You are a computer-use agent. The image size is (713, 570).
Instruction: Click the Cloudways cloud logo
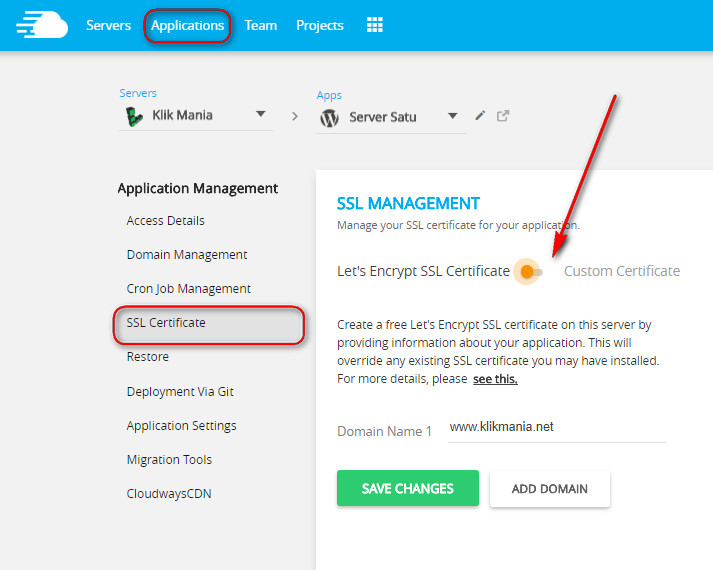[x=42, y=25]
